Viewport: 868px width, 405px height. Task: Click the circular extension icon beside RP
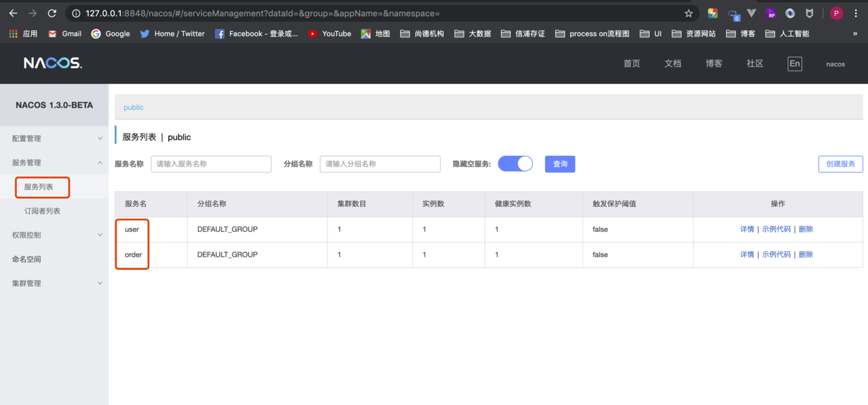pyautogui.click(x=790, y=13)
